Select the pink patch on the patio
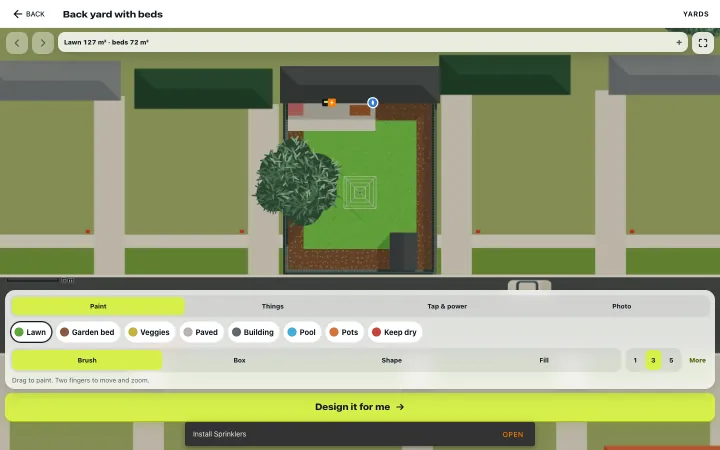Screen dimensions: 720x450 point(295,109)
